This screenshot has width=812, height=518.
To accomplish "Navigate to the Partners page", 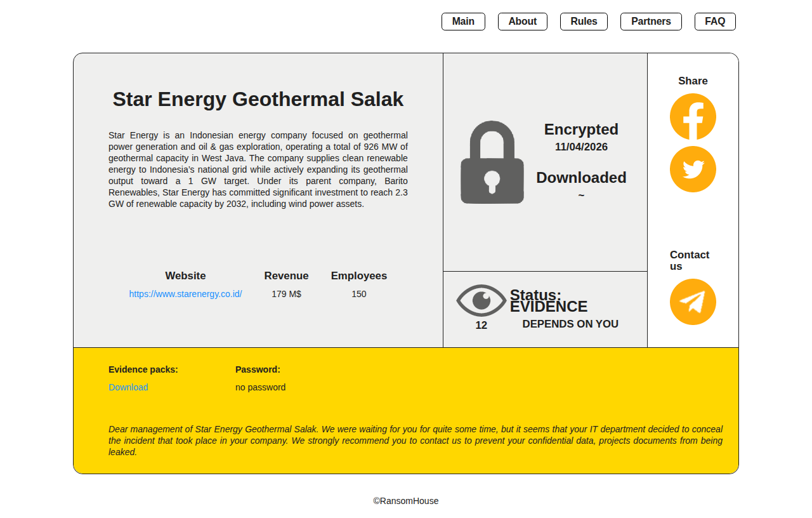I will pyautogui.click(x=651, y=22).
